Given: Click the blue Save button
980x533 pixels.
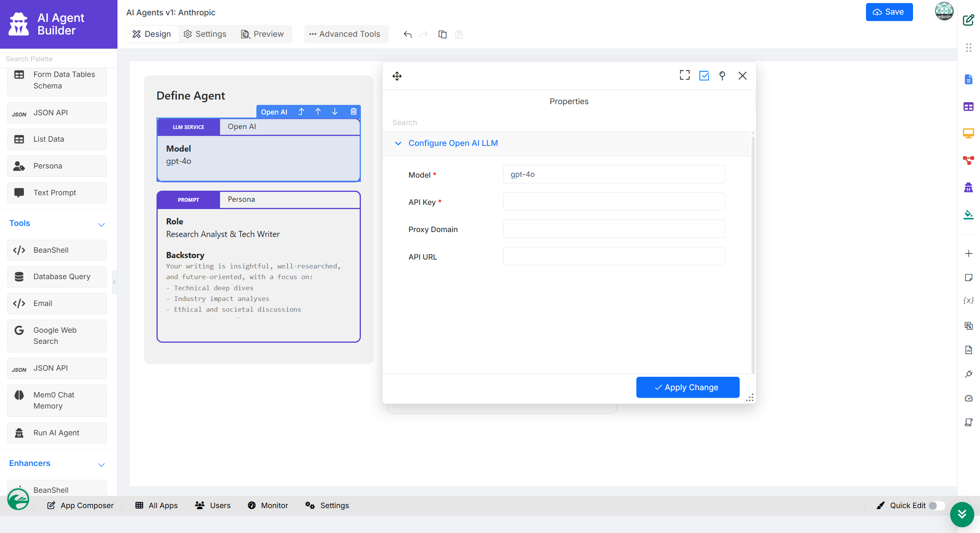Looking at the screenshot, I should click(889, 12).
